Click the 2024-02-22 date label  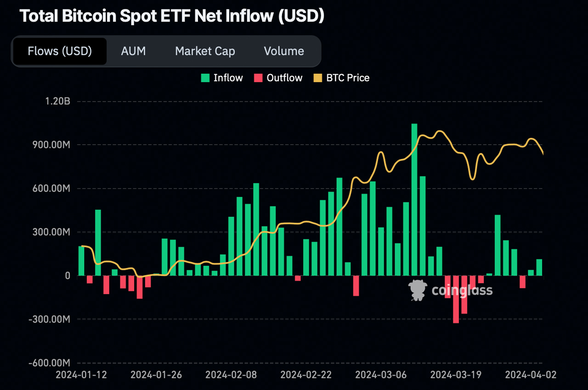click(x=306, y=375)
